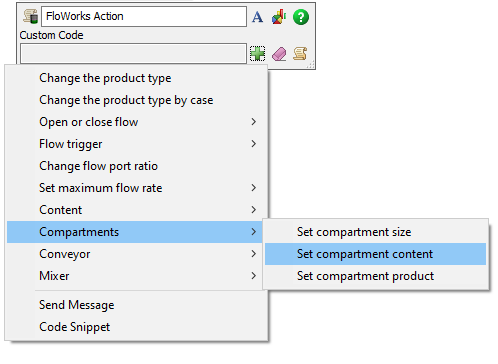The image size is (498, 364).
Task: Open code editor with the scroll icon
Action: (x=300, y=53)
